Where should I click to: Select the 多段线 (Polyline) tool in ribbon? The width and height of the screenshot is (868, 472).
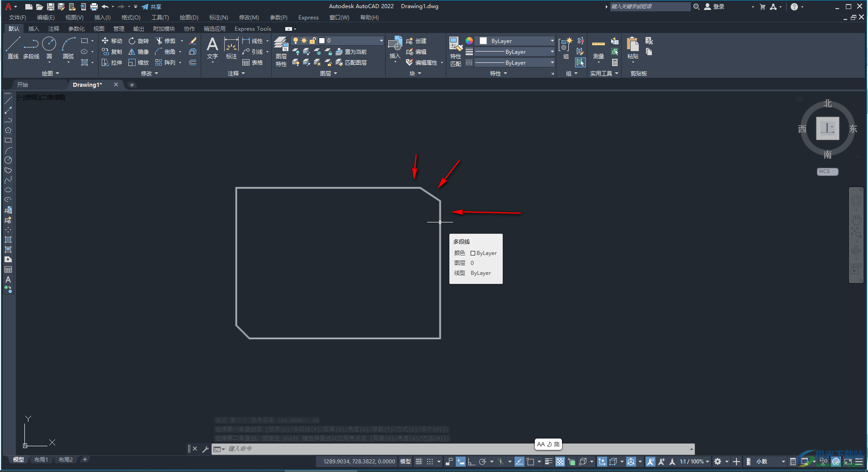(31, 48)
